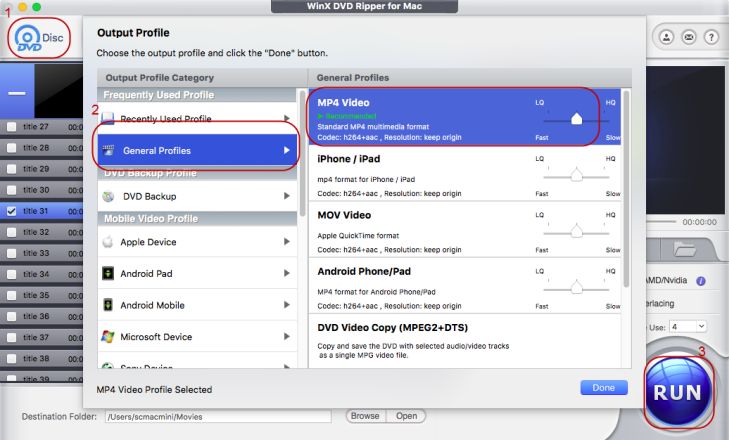The image size is (729, 440).
Task: Click the Microsoft Device Windows icon
Action: point(108,337)
